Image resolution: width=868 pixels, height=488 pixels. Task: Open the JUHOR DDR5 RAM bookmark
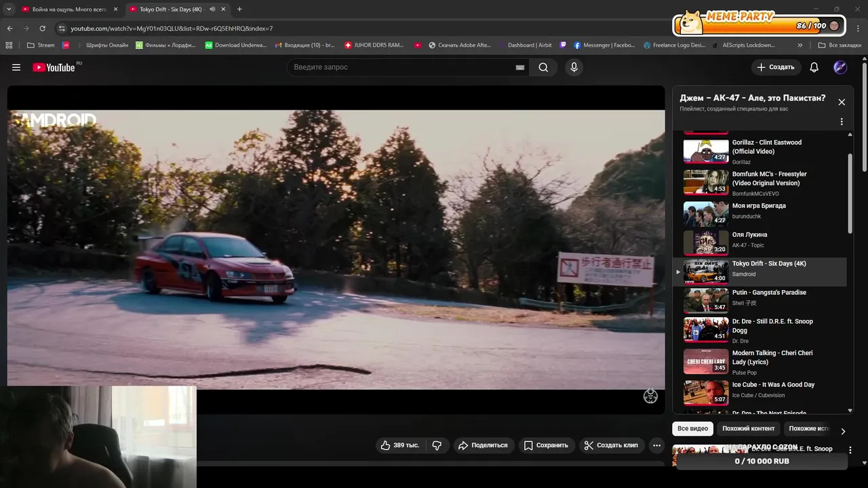374,45
